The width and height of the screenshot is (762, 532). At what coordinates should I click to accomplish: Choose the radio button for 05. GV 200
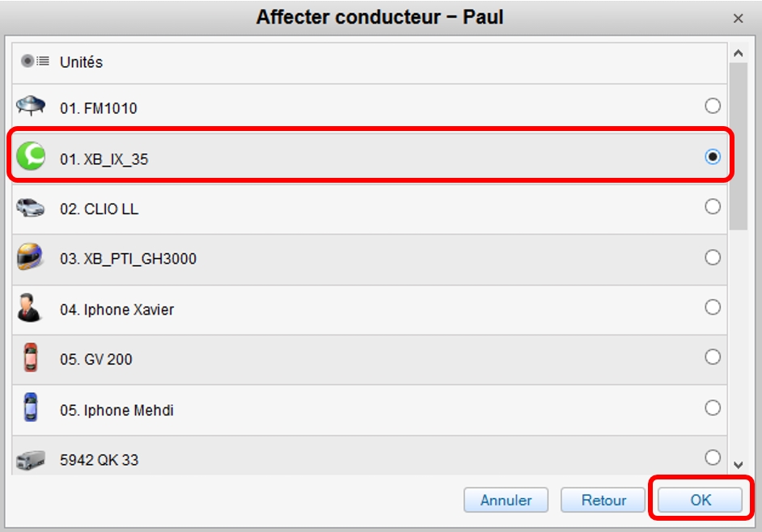point(713,357)
